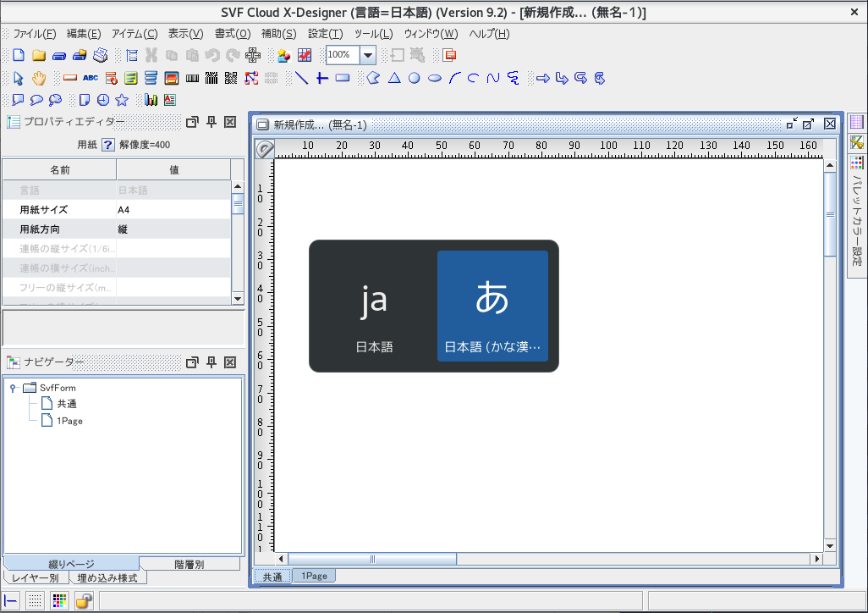Select the polygon shape tool
Viewport: 868px width, 613px height.
[x=374, y=78]
